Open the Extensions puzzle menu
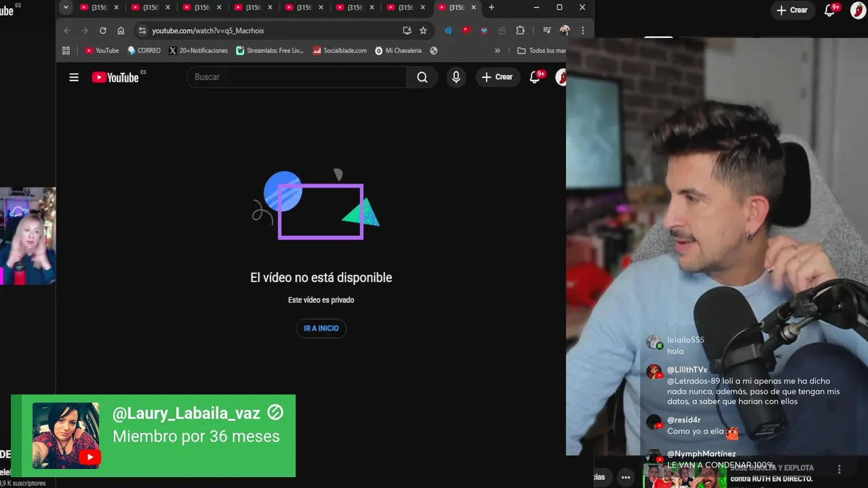The width and height of the screenshot is (868, 488). [x=520, y=30]
